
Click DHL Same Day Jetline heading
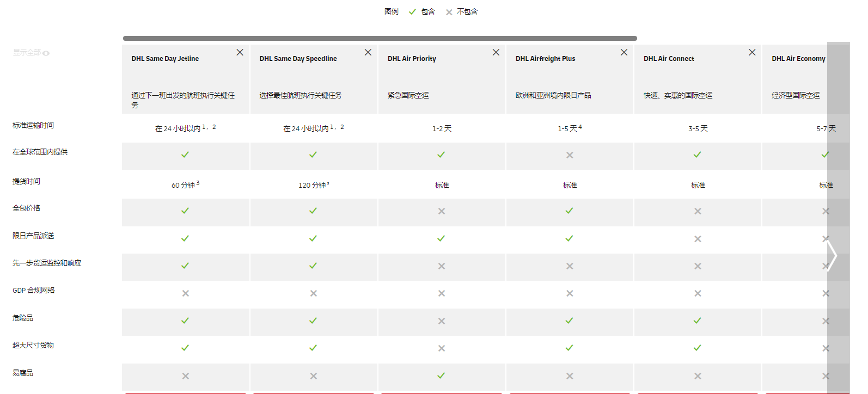click(x=165, y=59)
